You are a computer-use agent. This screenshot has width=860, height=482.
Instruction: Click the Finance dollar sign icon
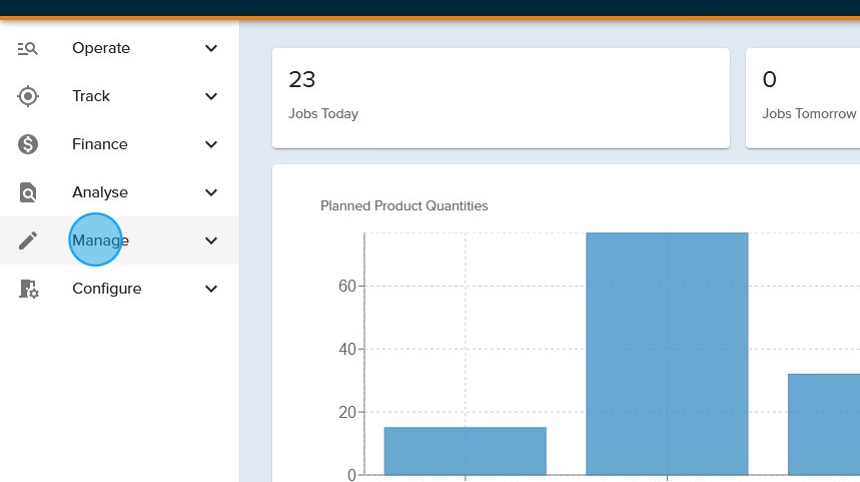click(28, 144)
